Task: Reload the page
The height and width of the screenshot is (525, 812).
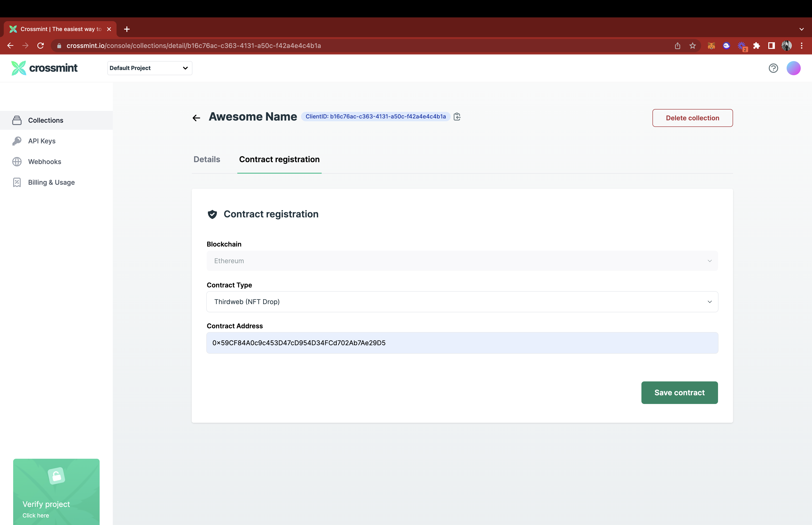Action: point(41,46)
